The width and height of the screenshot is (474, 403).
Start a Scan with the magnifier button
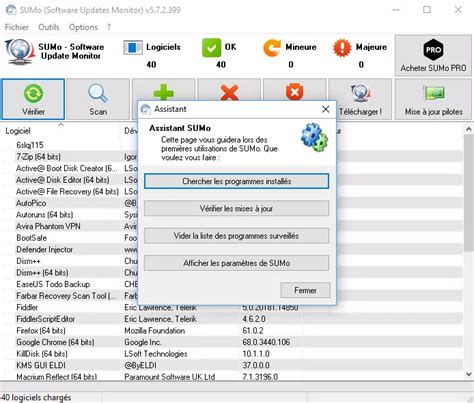(98, 99)
